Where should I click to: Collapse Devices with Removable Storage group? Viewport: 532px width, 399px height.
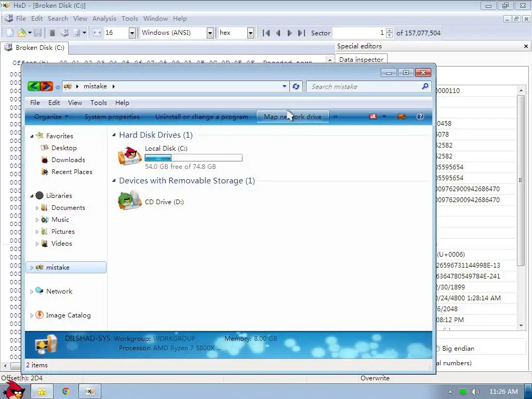click(x=114, y=181)
